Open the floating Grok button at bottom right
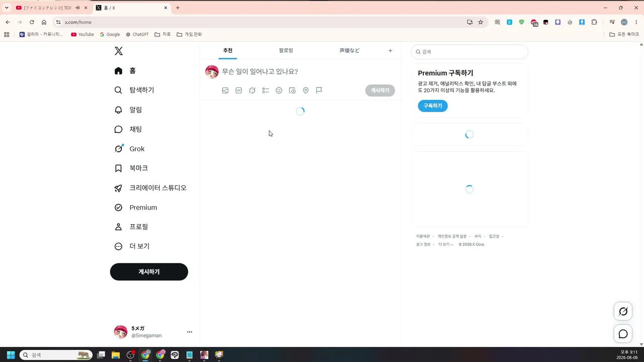This screenshot has height=362, width=644. tap(623, 312)
